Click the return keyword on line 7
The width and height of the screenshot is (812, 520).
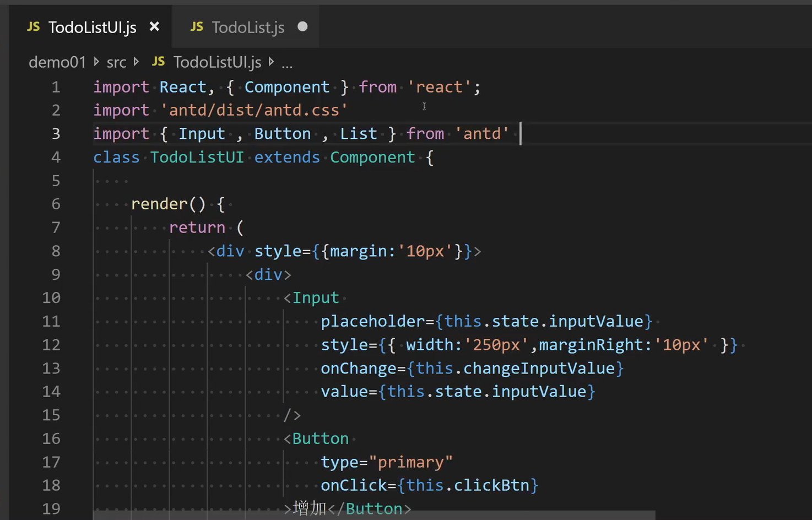pos(197,227)
